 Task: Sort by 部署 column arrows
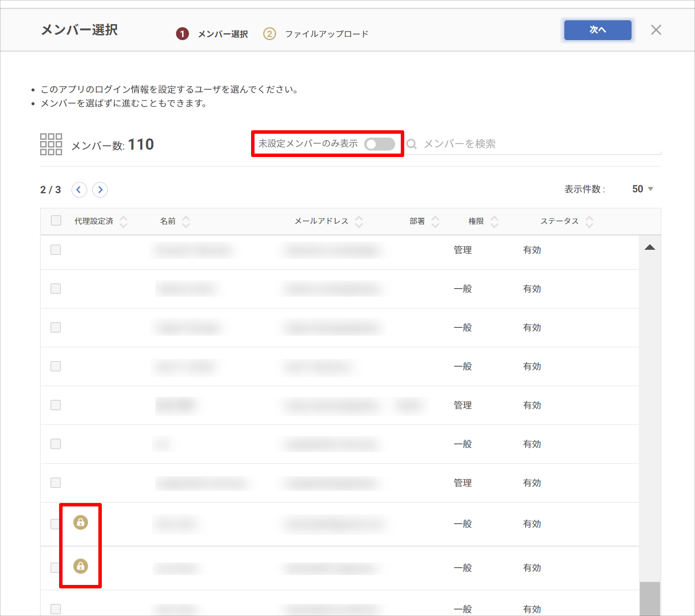click(435, 222)
